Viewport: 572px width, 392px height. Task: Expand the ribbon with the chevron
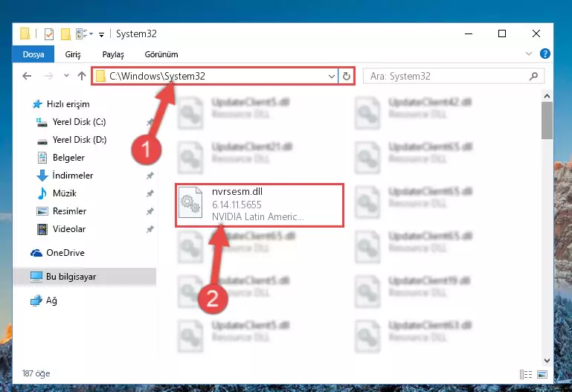coord(529,54)
